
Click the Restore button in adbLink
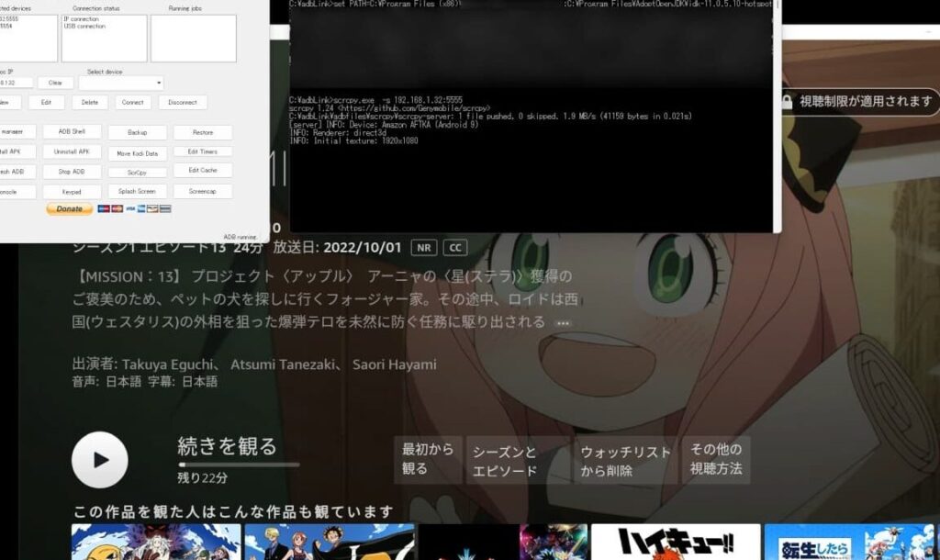pos(203,132)
